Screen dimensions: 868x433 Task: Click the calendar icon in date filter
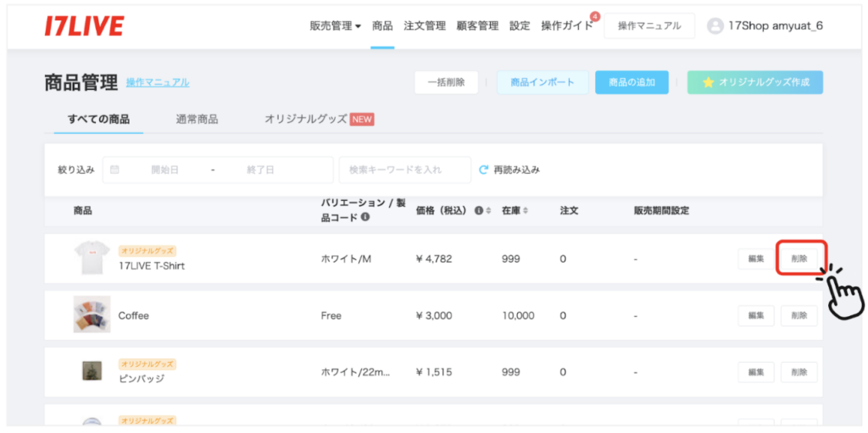114,170
